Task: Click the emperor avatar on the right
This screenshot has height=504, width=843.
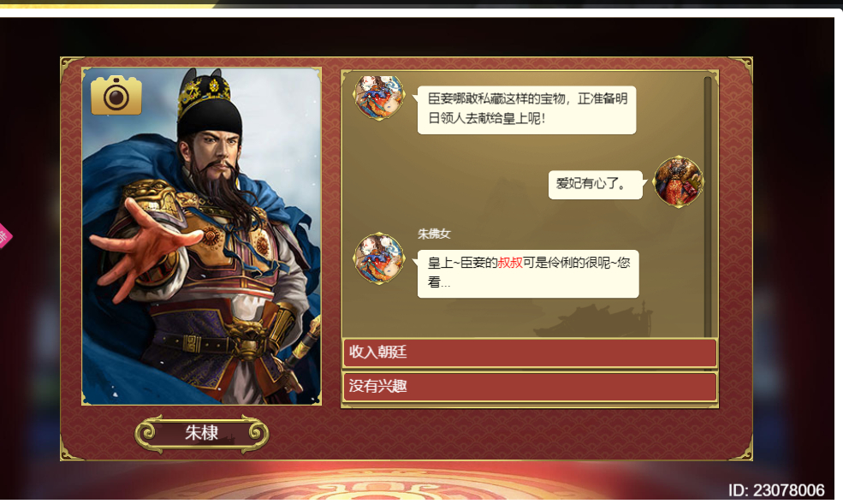Action: [678, 182]
